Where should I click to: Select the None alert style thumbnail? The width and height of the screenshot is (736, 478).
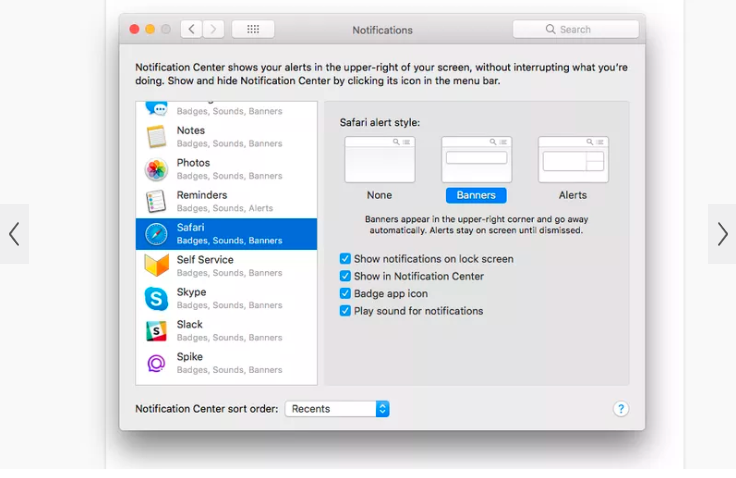coord(380,160)
